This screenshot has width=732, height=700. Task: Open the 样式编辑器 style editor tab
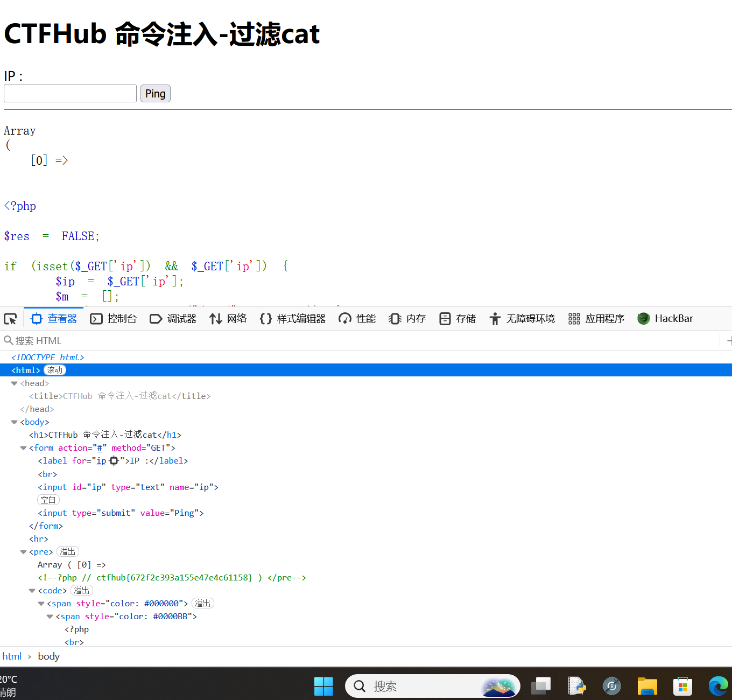[293, 319]
